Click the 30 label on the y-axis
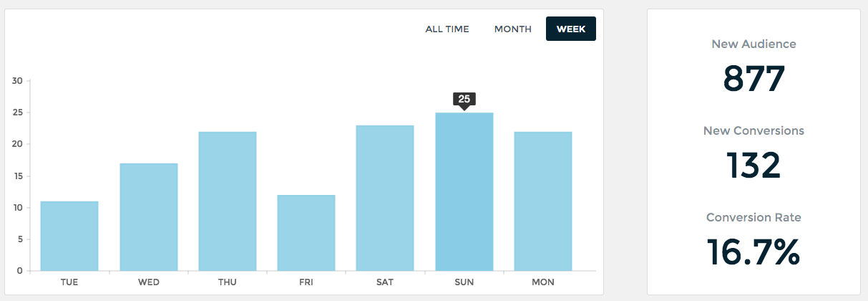The height and width of the screenshot is (301, 868). pyautogui.click(x=17, y=81)
